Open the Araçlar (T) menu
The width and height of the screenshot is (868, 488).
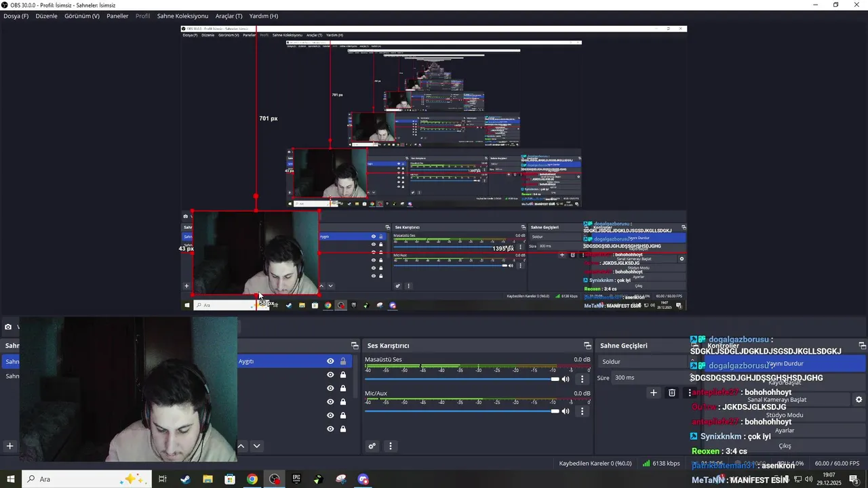tap(229, 16)
